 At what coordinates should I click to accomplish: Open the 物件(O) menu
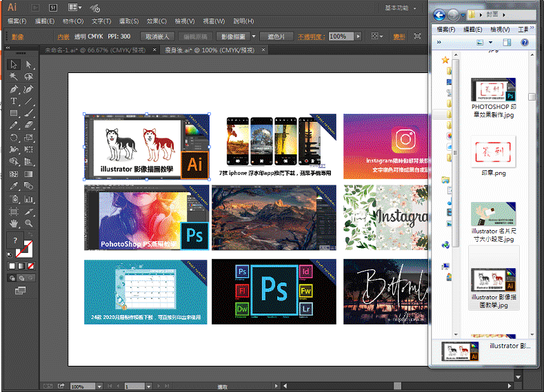(x=73, y=21)
